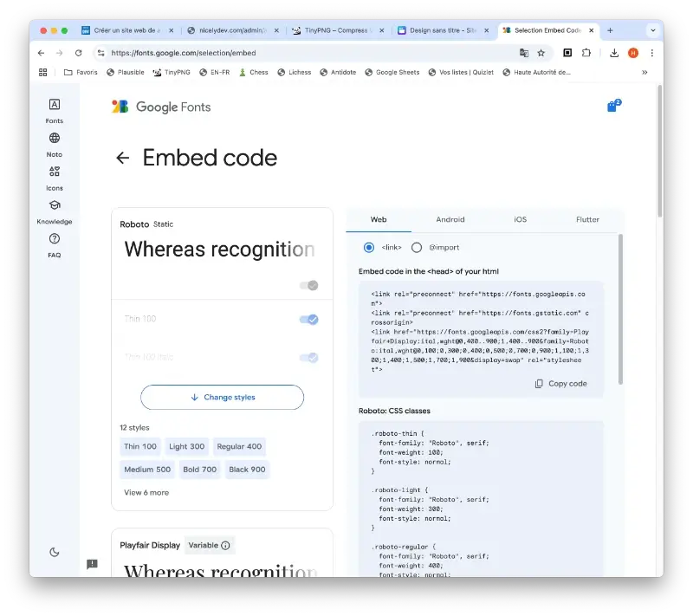
Task: Open the Fonts section in sidebar
Action: [x=55, y=111]
